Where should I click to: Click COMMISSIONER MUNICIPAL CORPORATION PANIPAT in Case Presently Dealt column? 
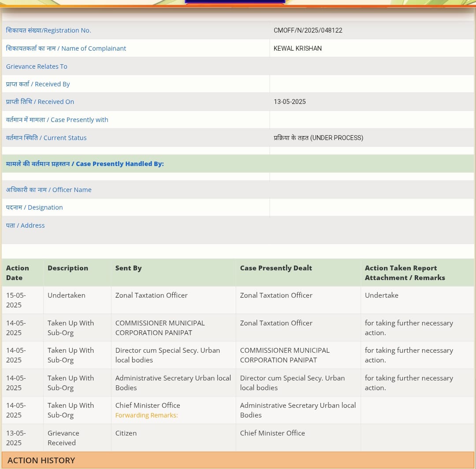point(285,355)
